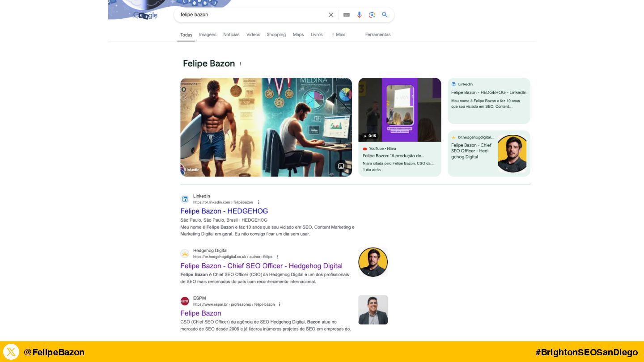Open the Maps tab
The height and width of the screenshot is (362, 644).
click(298, 35)
